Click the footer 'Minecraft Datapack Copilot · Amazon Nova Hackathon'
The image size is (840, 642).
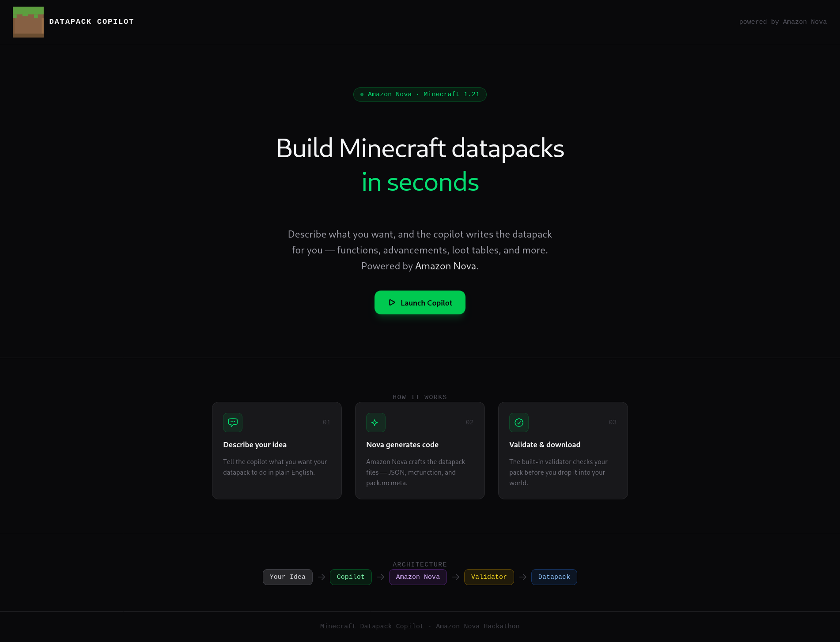[420, 627]
